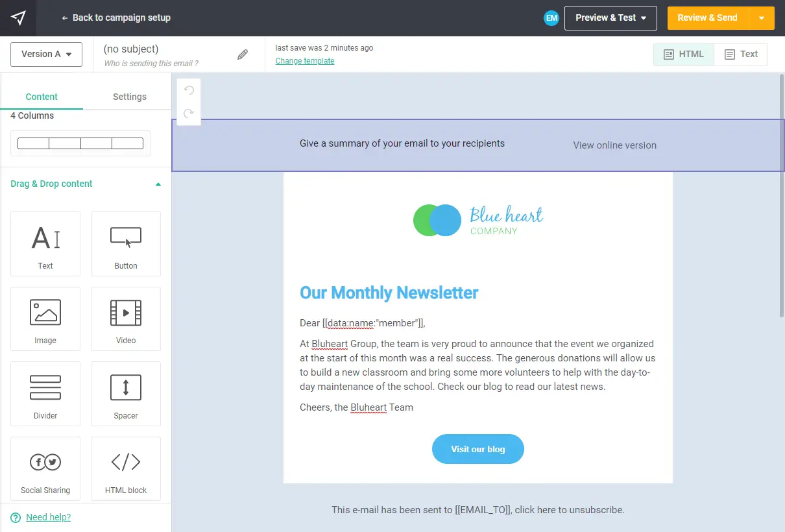785x532 pixels.
Task: Click the Visit our blog button
Action: [x=478, y=449]
